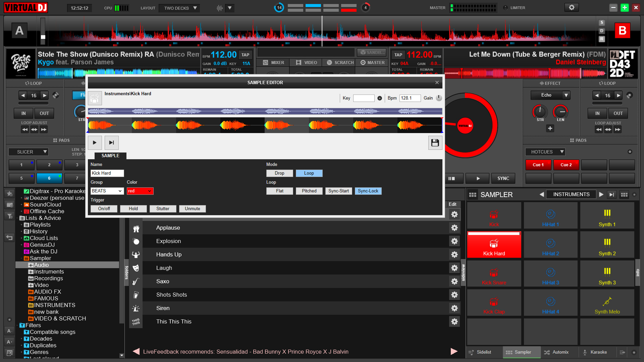Open the waveform display options dropdown
The height and width of the screenshot is (362, 644).
click(230, 8)
